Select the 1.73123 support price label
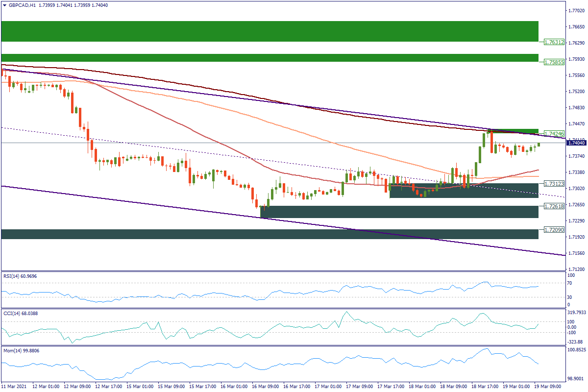The width and height of the screenshot is (588, 392). 554,184
